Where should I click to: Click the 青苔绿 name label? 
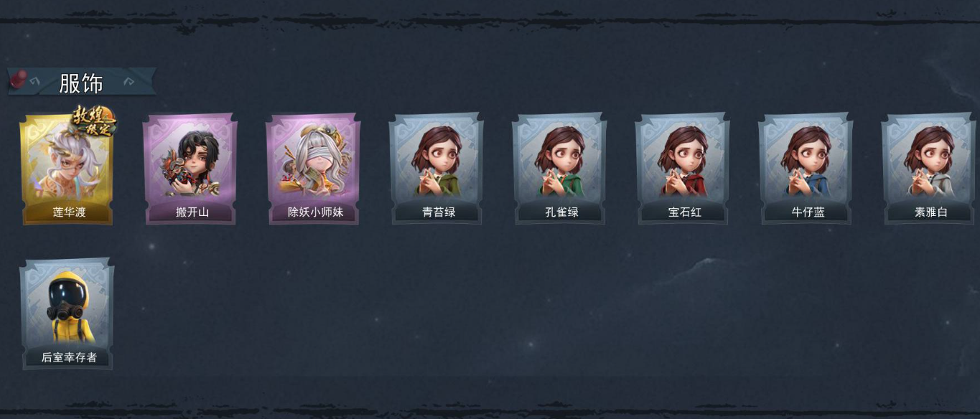point(439,212)
